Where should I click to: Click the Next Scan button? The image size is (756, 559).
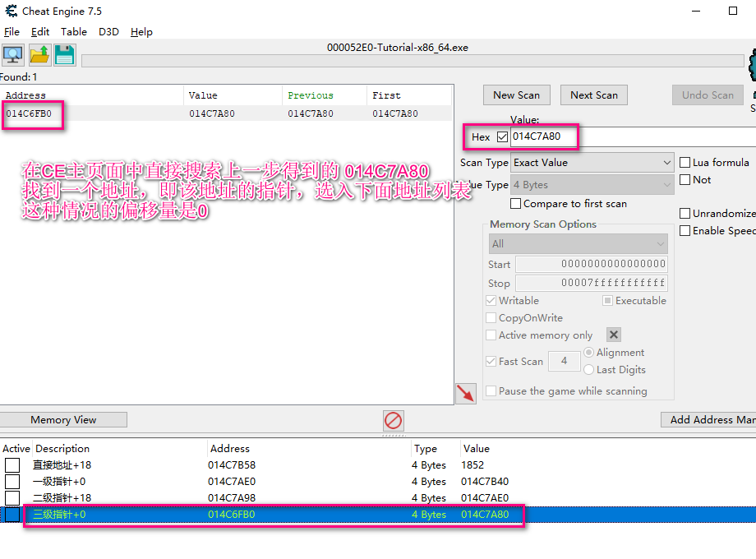594,95
